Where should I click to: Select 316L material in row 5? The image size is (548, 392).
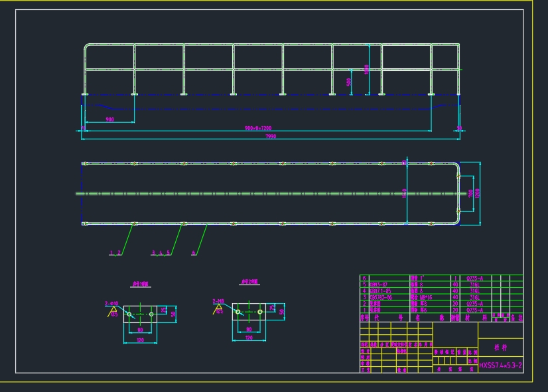pos(474,285)
